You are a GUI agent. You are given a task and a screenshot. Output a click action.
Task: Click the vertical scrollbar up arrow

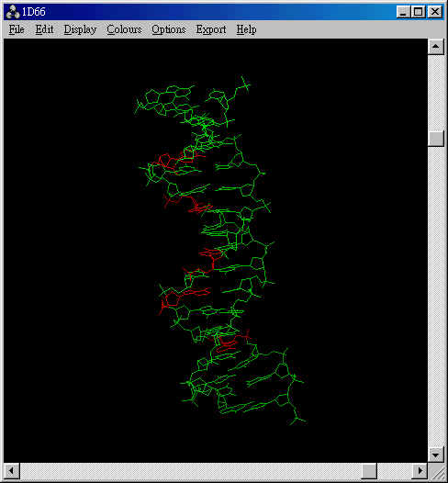tap(436, 47)
